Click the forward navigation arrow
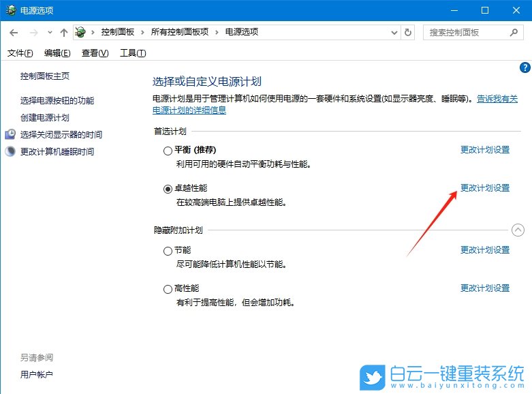The height and width of the screenshot is (394, 532). click(33, 33)
